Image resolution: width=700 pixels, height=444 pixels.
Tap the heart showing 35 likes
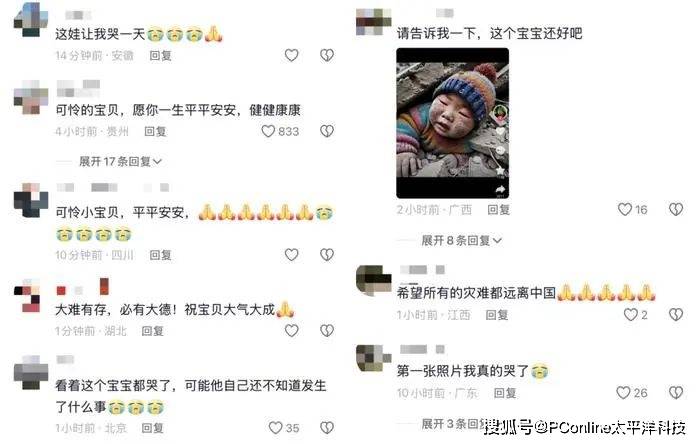(x=275, y=428)
